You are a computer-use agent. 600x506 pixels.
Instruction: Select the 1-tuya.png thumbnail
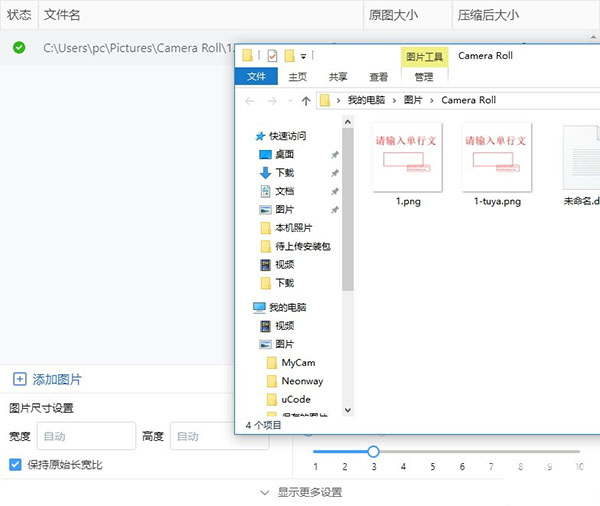point(497,158)
